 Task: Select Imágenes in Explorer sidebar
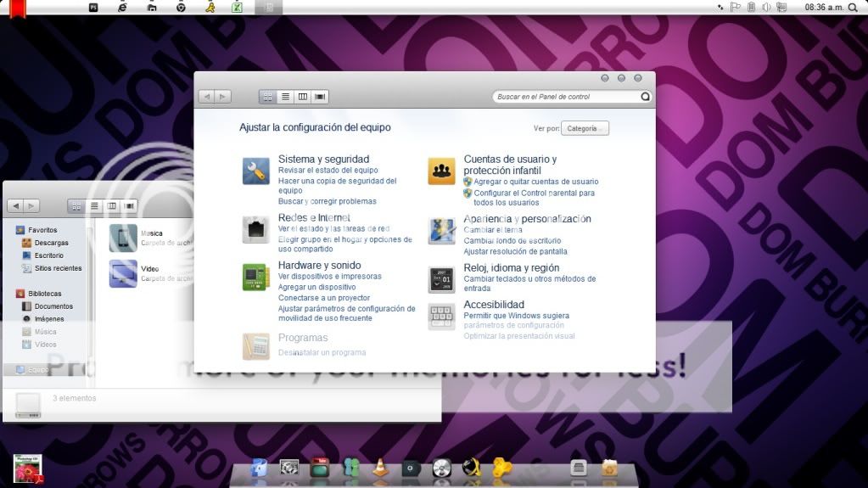click(42, 319)
